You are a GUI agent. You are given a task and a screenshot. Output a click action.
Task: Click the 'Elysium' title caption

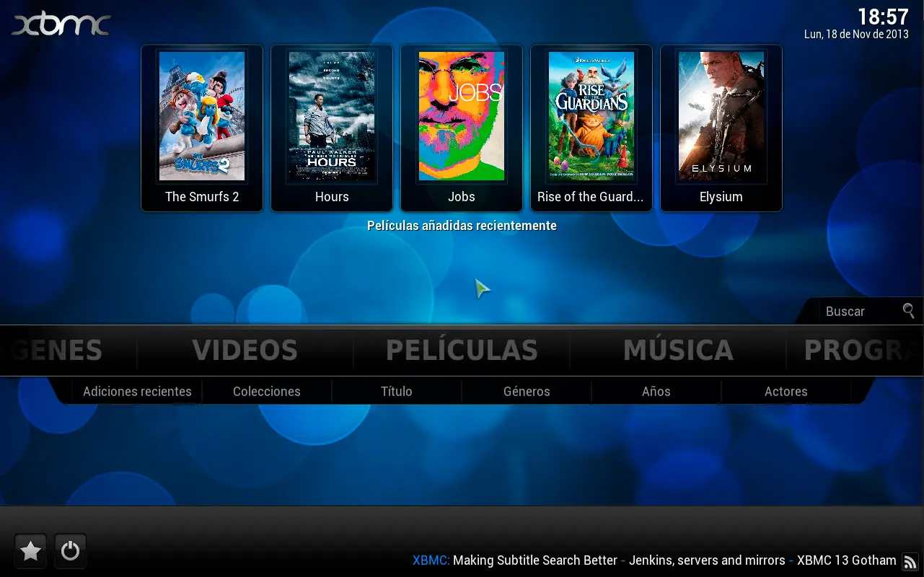point(721,197)
